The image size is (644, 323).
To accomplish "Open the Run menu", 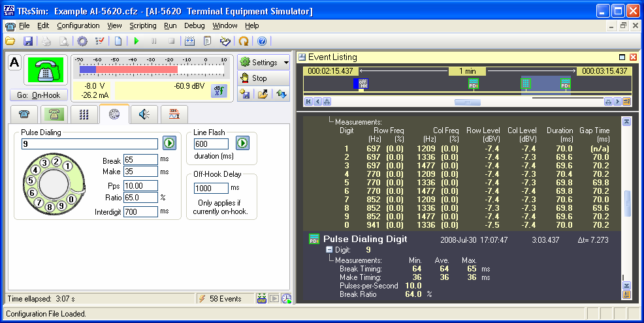I will point(170,25).
